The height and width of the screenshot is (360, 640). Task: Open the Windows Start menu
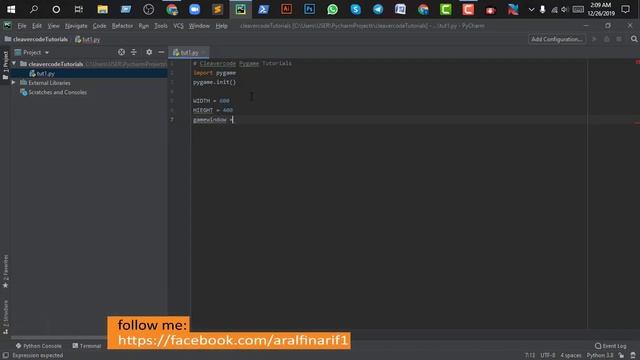[x=11, y=9]
